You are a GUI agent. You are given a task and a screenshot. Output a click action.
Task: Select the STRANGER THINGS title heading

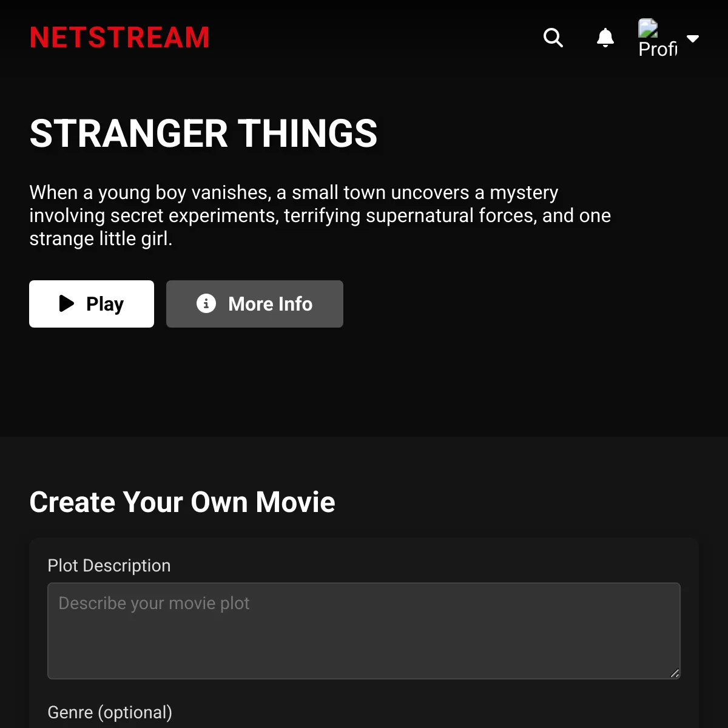click(x=204, y=133)
